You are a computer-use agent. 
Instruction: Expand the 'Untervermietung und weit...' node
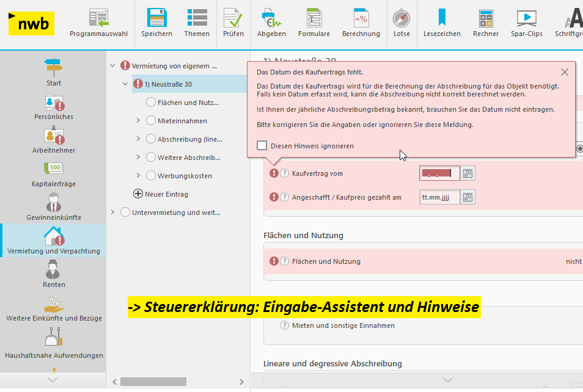[112, 212]
